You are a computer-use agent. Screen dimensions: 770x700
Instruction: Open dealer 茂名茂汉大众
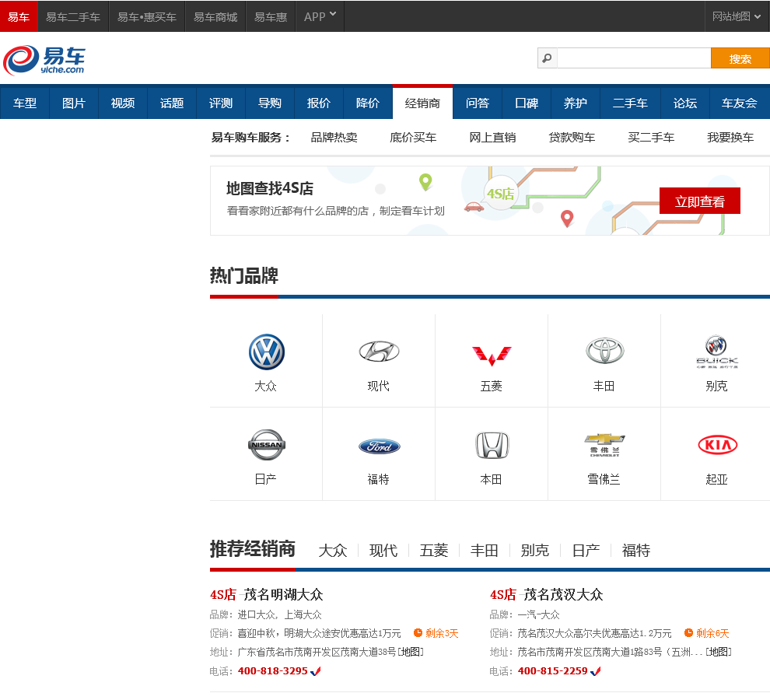click(x=564, y=595)
